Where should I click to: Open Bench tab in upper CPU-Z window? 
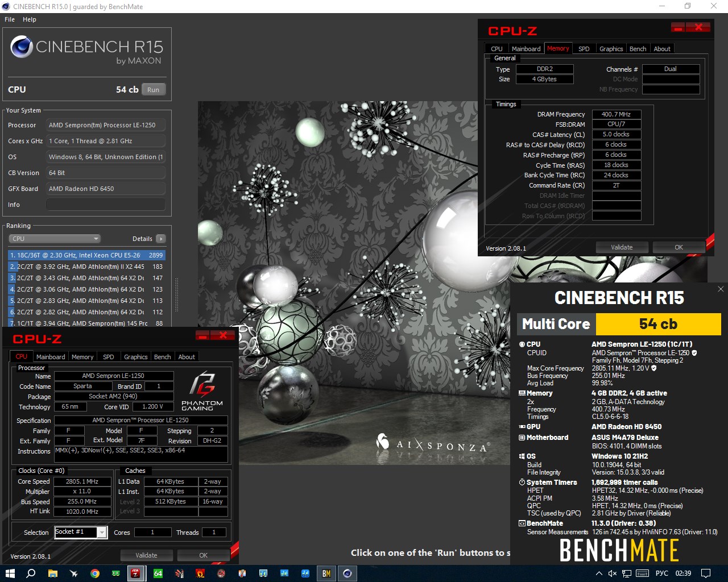[638, 49]
